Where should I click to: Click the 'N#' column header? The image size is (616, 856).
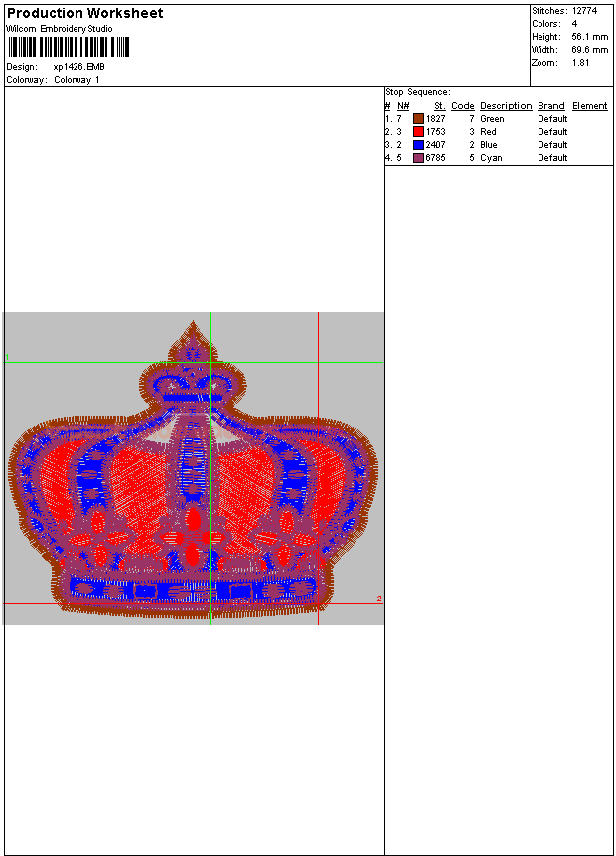403,106
